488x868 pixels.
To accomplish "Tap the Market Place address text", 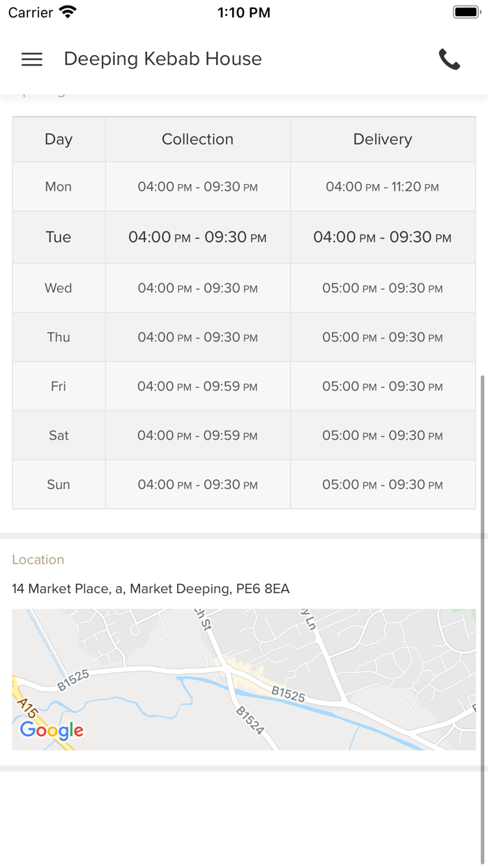I will (x=151, y=589).
